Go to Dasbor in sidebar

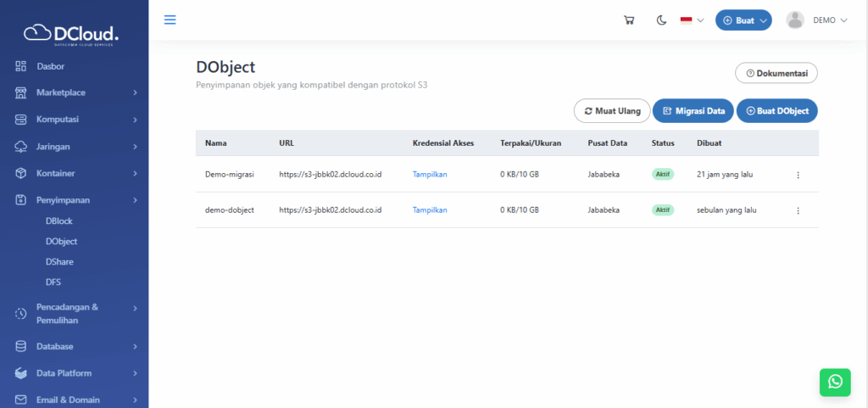[51, 66]
